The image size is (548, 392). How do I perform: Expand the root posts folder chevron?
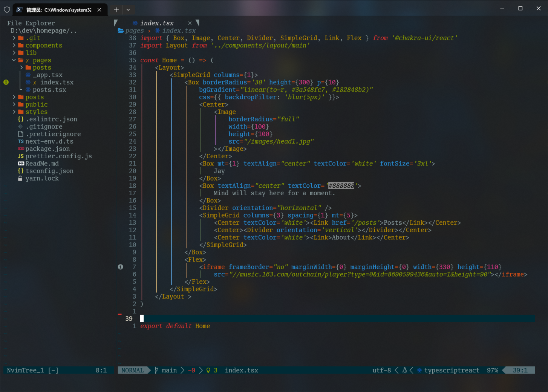(14, 97)
